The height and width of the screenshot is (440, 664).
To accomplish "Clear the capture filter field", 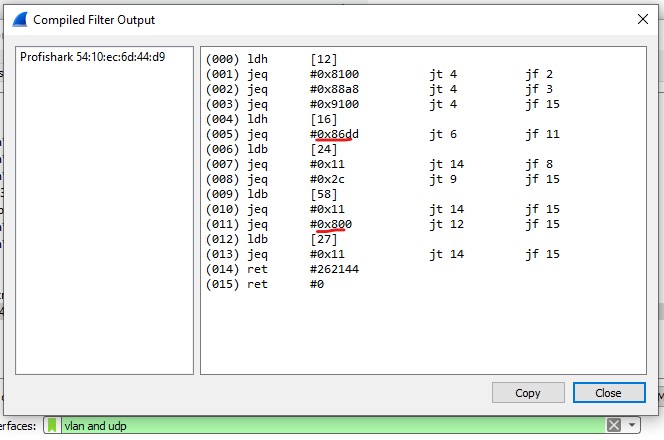I will coord(614,425).
